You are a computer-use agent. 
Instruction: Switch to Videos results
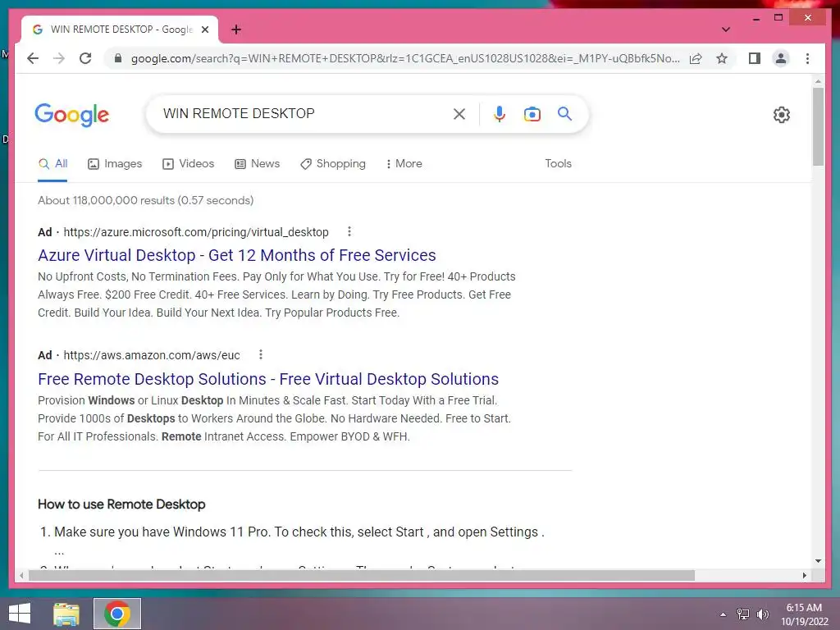(188, 164)
